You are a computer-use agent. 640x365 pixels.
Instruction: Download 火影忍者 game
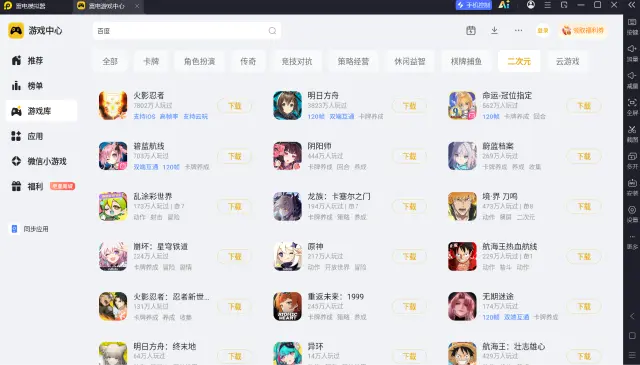[x=234, y=106]
